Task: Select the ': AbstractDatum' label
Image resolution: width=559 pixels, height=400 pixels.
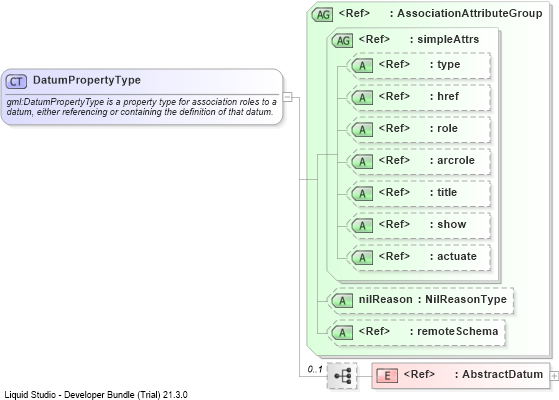Action: (x=499, y=374)
